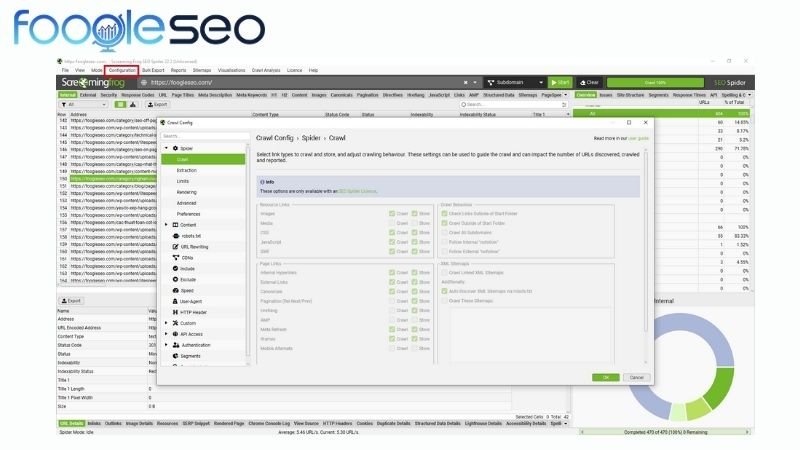
Task: Open the Subdomain crawl mode dropdown
Action: pyautogui.click(x=515, y=83)
